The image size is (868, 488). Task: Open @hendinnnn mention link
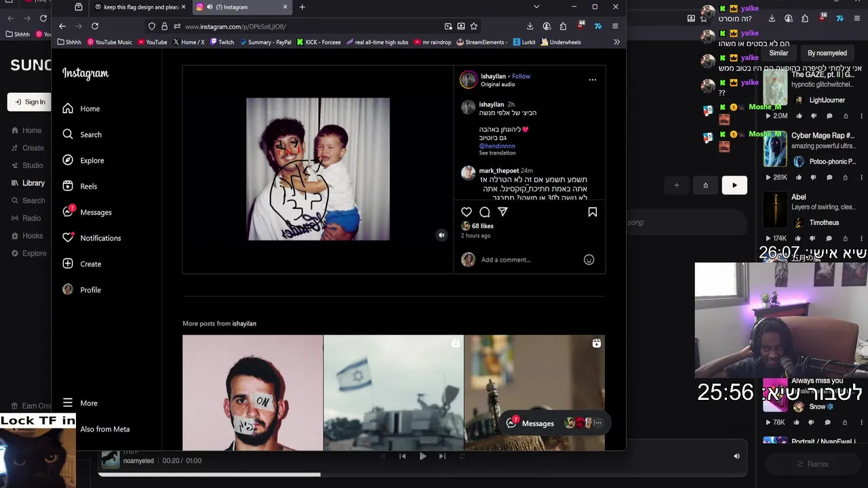(x=497, y=146)
